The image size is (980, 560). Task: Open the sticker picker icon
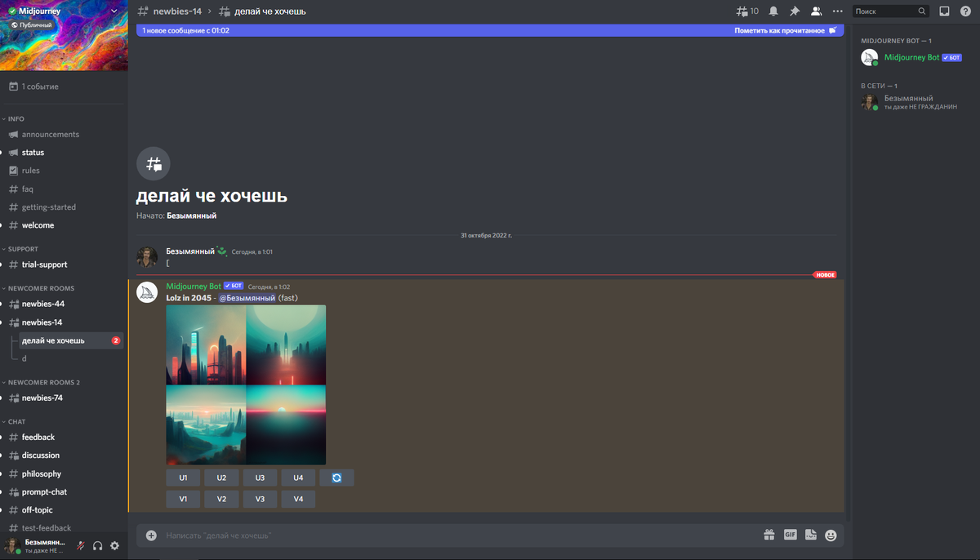point(810,536)
